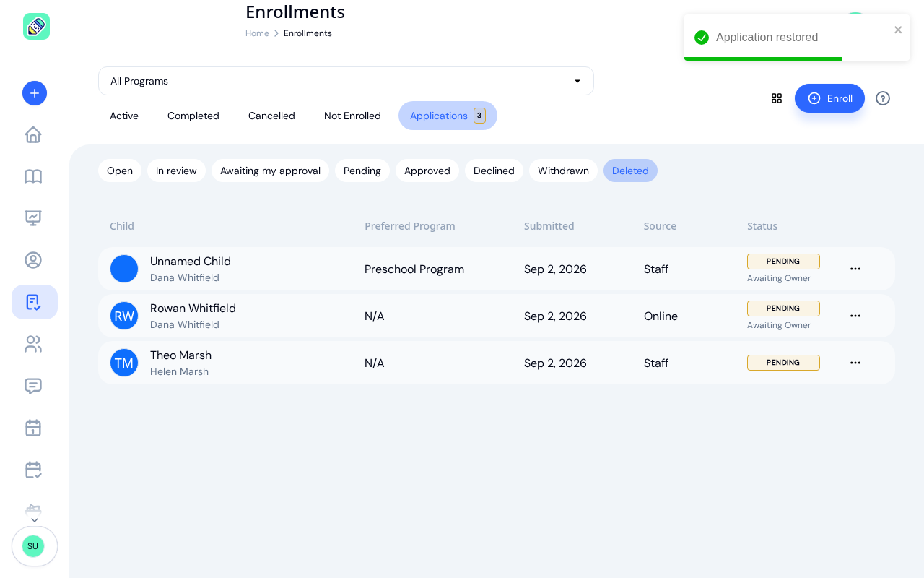Switch layout with the grid view icon
Viewport: 924px width, 578px height.
pyautogui.click(x=777, y=98)
